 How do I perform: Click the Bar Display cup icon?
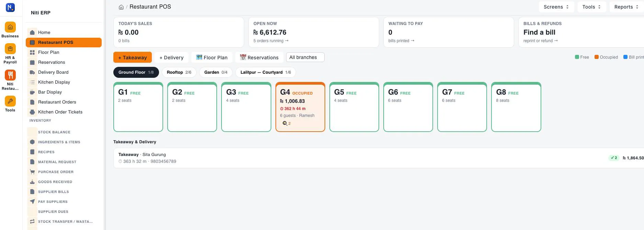pos(32,92)
